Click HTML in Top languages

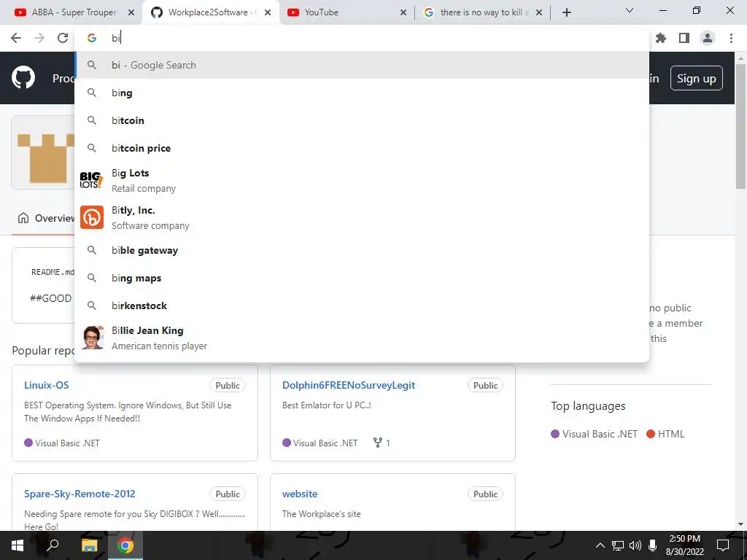tap(665, 434)
